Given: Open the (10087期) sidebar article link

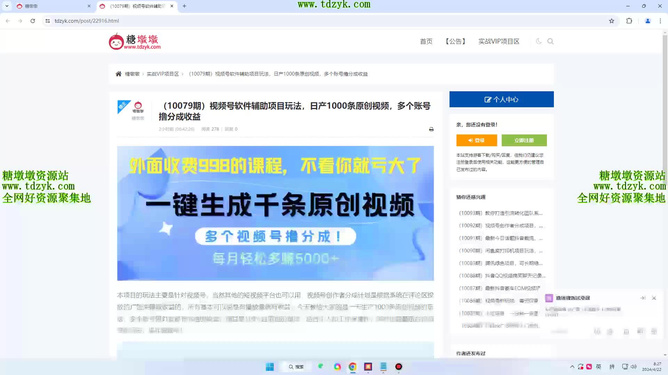Looking at the screenshot, I should [499, 288].
